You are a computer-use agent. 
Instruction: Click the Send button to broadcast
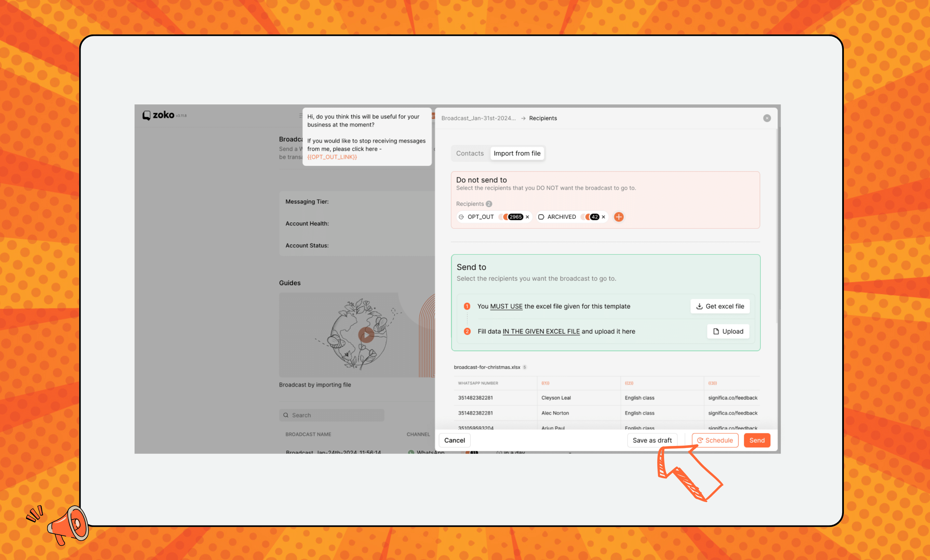tap(757, 440)
